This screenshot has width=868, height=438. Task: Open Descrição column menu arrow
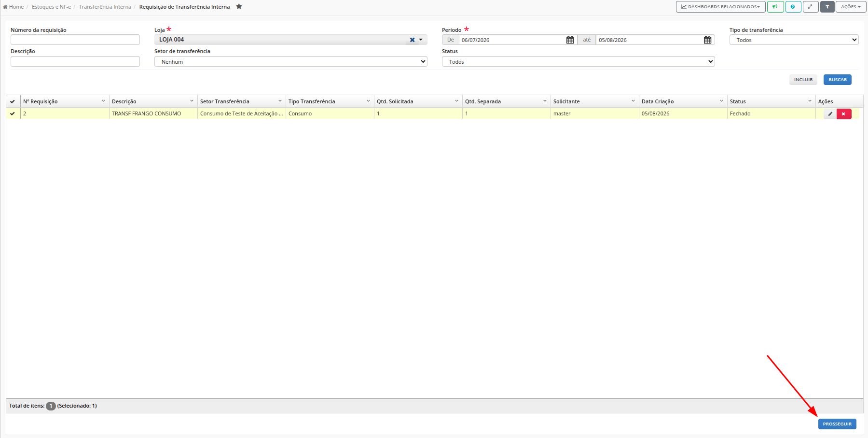[x=192, y=101]
